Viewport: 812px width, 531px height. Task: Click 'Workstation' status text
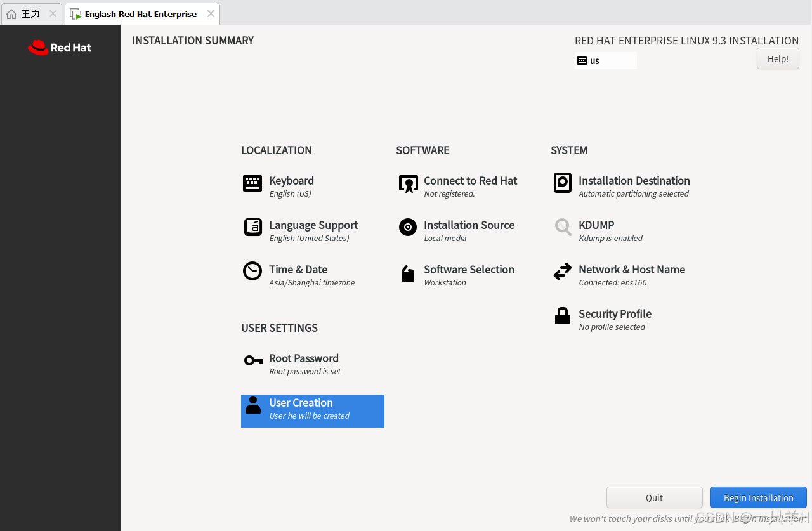pyautogui.click(x=445, y=283)
